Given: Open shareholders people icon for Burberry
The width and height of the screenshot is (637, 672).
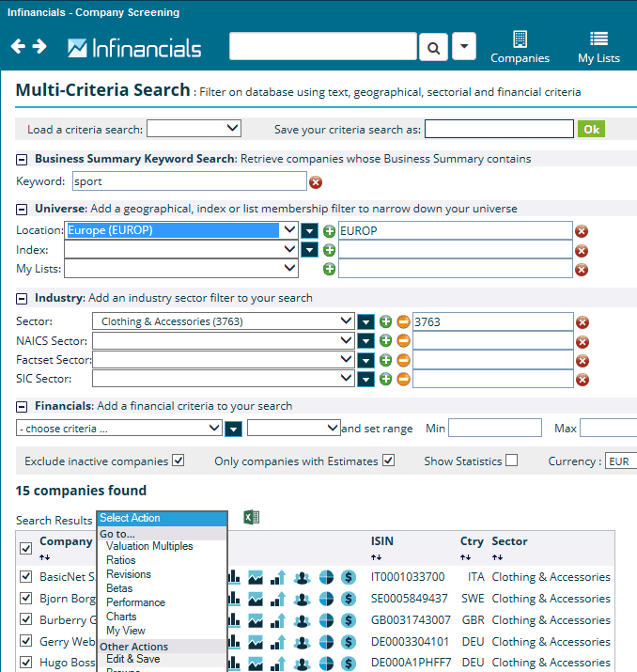Looking at the screenshot, I should point(302,620).
